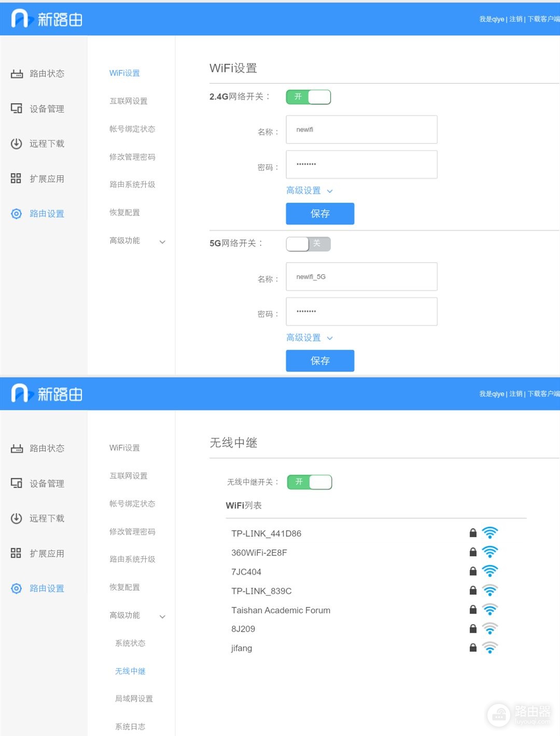Click lock icon for TP-LINK_441D86
Screen dimensions: 560x736
tap(473, 533)
